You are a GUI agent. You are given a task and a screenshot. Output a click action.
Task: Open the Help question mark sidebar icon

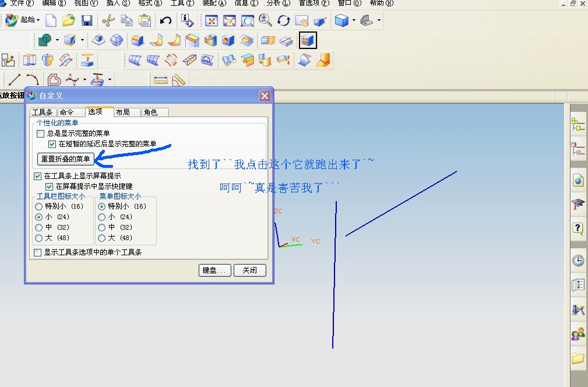tap(578, 228)
